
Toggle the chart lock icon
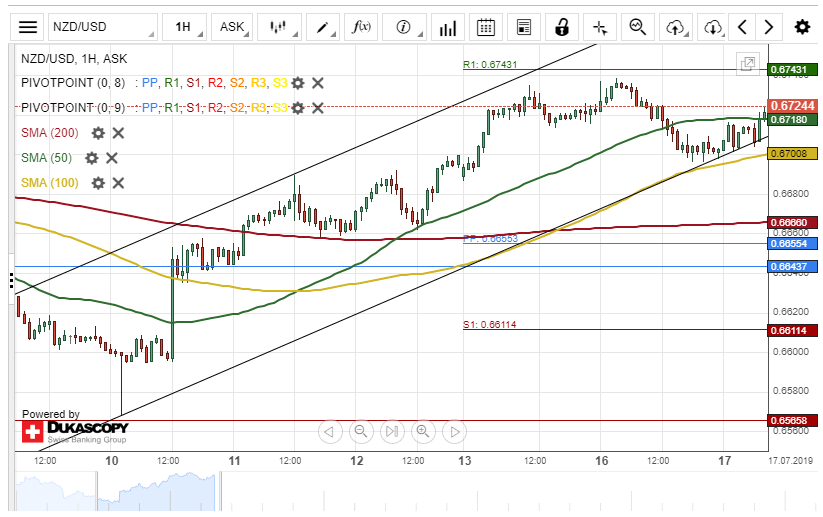[562, 27]
